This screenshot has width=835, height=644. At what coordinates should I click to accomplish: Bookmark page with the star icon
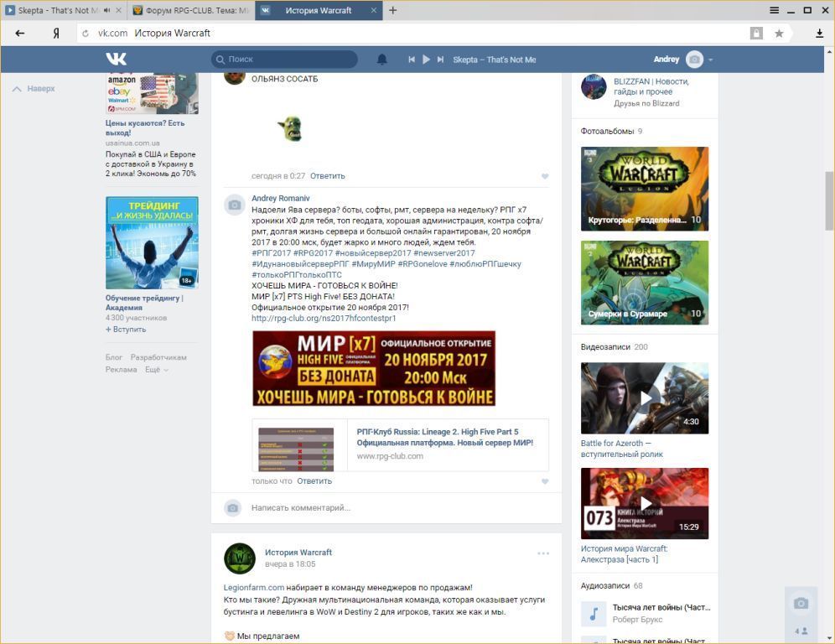coord(779,34)
